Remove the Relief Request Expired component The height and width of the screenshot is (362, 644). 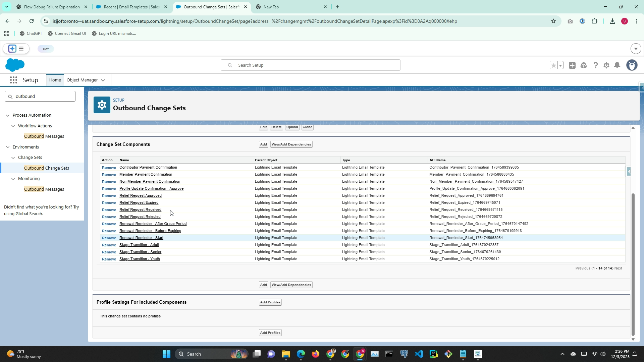pyautogui.click(x=109, y=203)
